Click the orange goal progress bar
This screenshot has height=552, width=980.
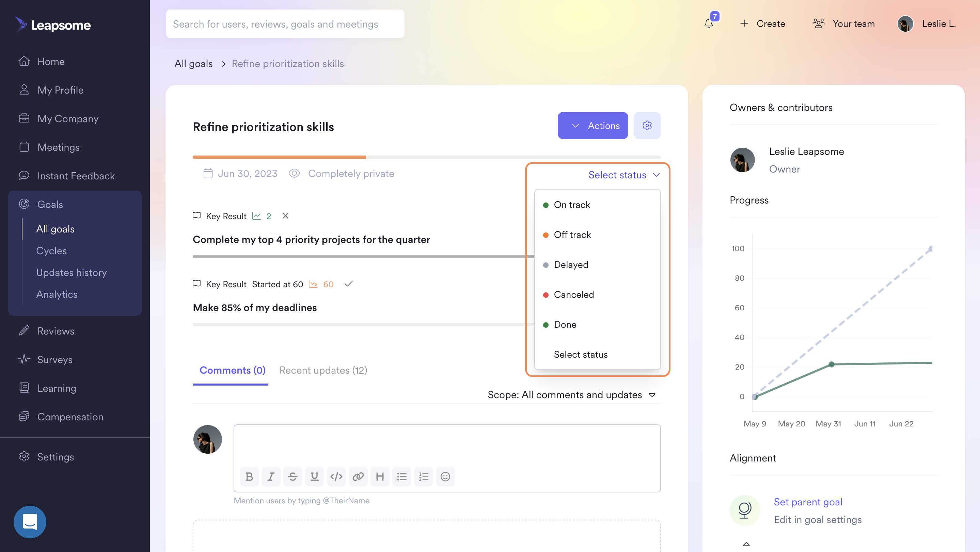tap(279, 157)
